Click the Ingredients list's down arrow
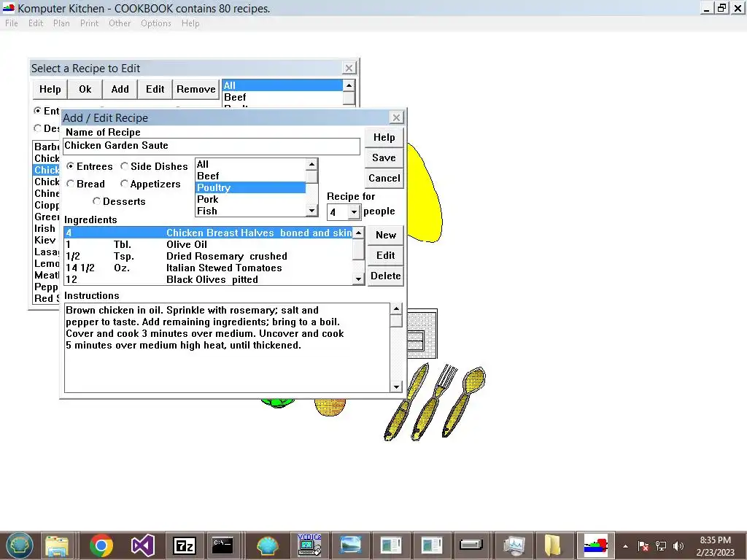 358,279
